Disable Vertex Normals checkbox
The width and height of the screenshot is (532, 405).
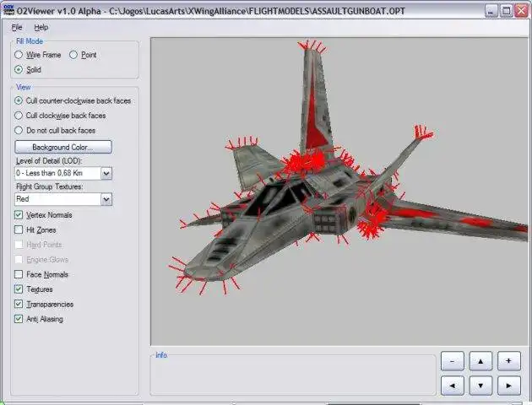19,215
